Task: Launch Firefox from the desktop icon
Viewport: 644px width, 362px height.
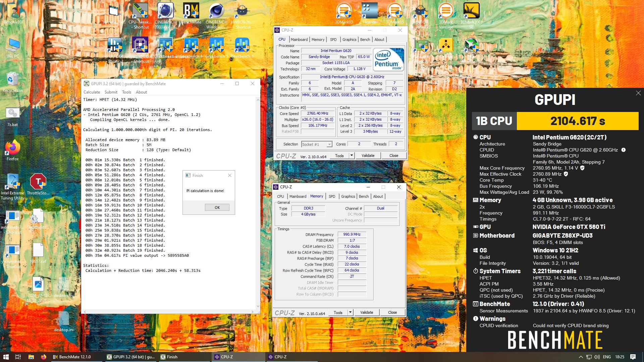Action: 13,150
